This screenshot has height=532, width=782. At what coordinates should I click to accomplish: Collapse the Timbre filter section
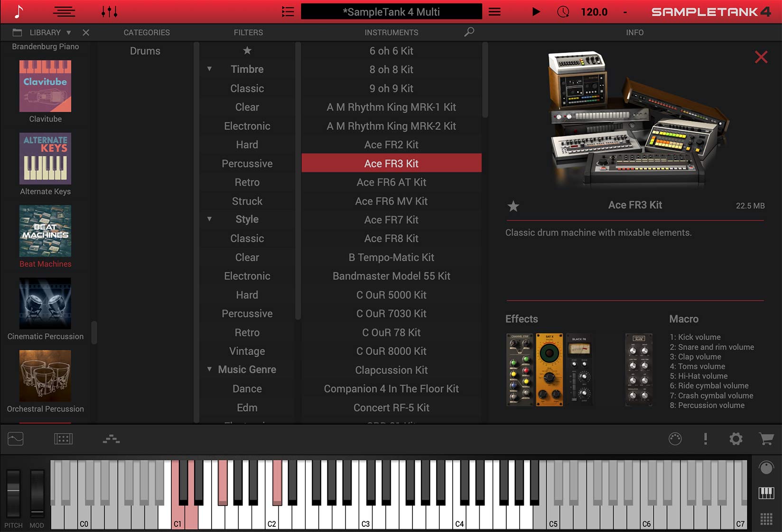click(x=209, y=68)
